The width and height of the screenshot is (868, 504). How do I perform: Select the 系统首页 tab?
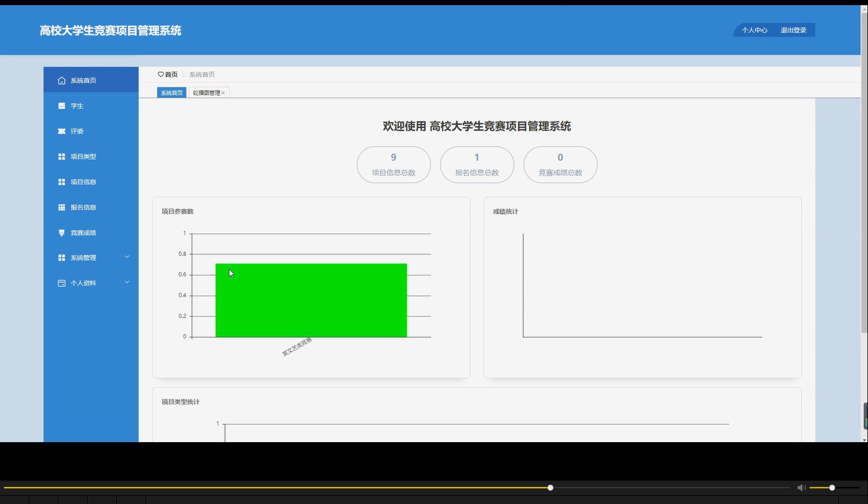[x=171, y=92]
